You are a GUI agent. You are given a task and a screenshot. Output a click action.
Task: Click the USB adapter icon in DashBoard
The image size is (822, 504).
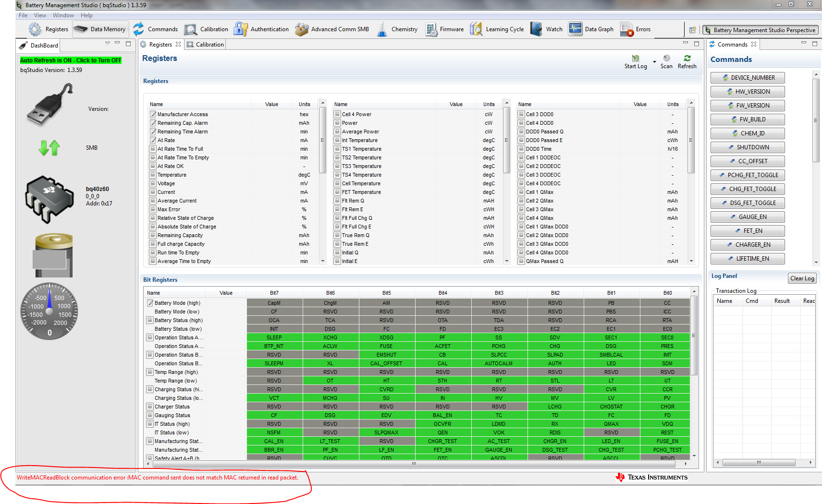tap(49, 105)
